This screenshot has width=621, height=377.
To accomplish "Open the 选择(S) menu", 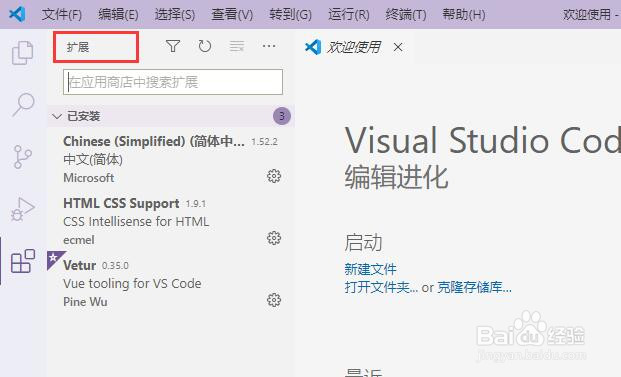I will point(175,15).
